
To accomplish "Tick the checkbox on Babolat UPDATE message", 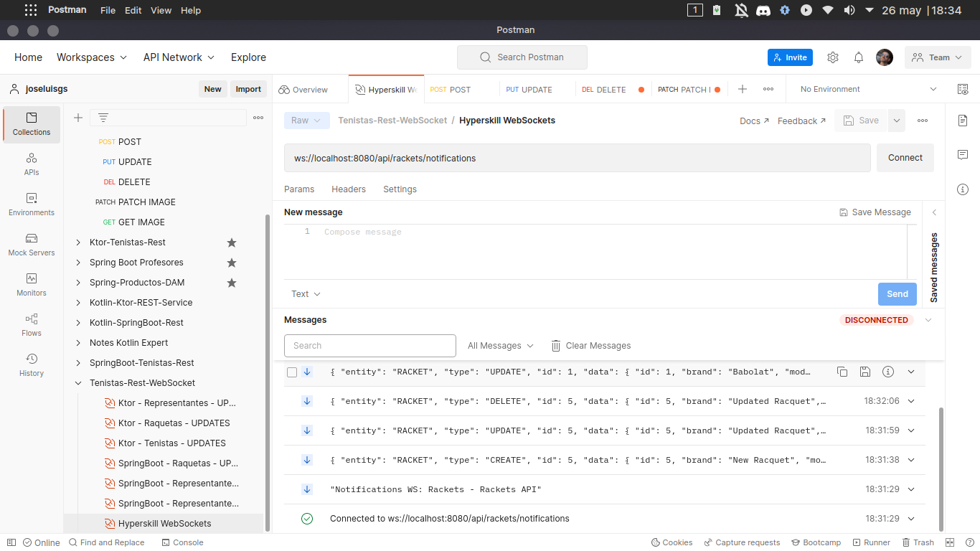I will [x=292, y=372].
